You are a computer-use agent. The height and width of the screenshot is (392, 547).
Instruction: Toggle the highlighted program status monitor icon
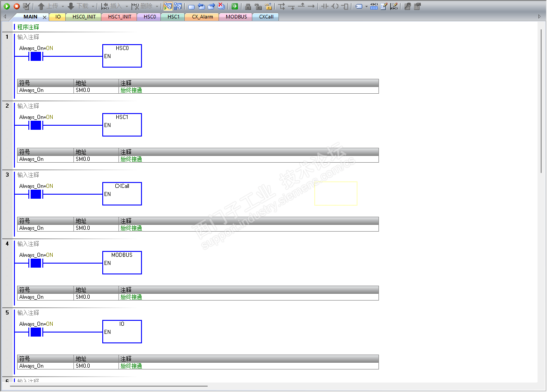pos(168,6)
